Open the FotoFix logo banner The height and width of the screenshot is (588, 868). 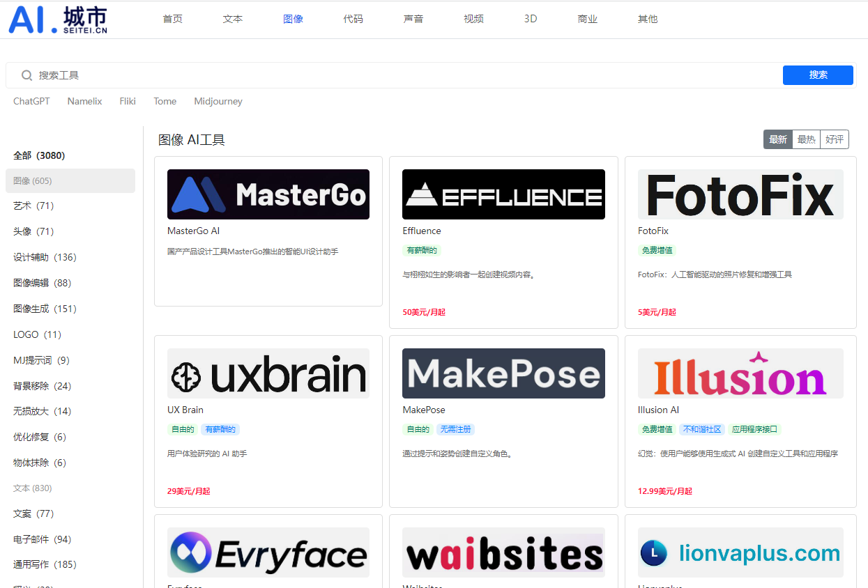[x=740, y=194]
